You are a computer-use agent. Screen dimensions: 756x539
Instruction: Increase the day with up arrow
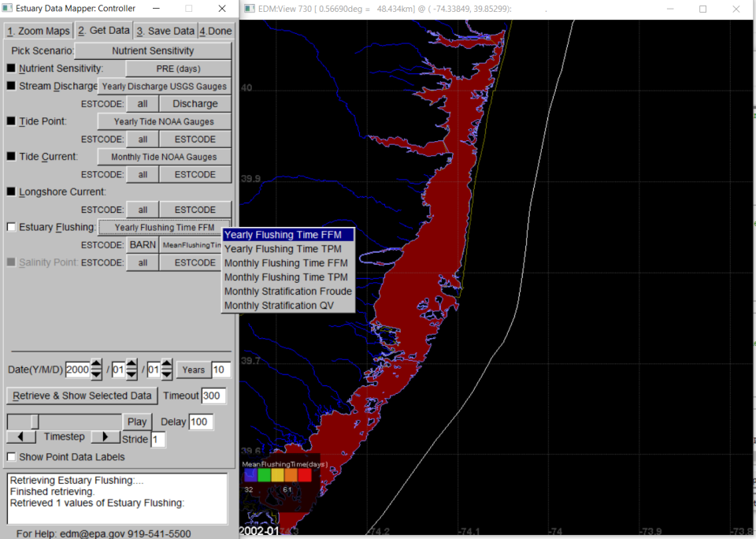click(166, 364)
